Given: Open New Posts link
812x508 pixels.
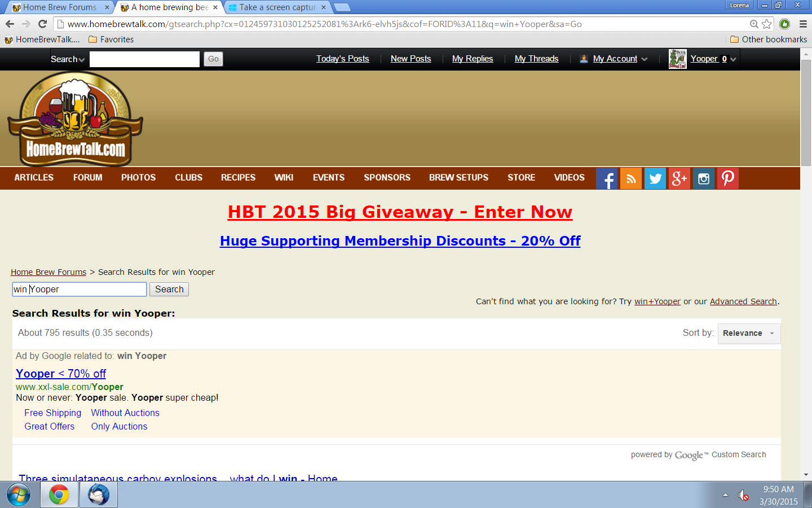Looking at the screenshot, I should point(411,59).
